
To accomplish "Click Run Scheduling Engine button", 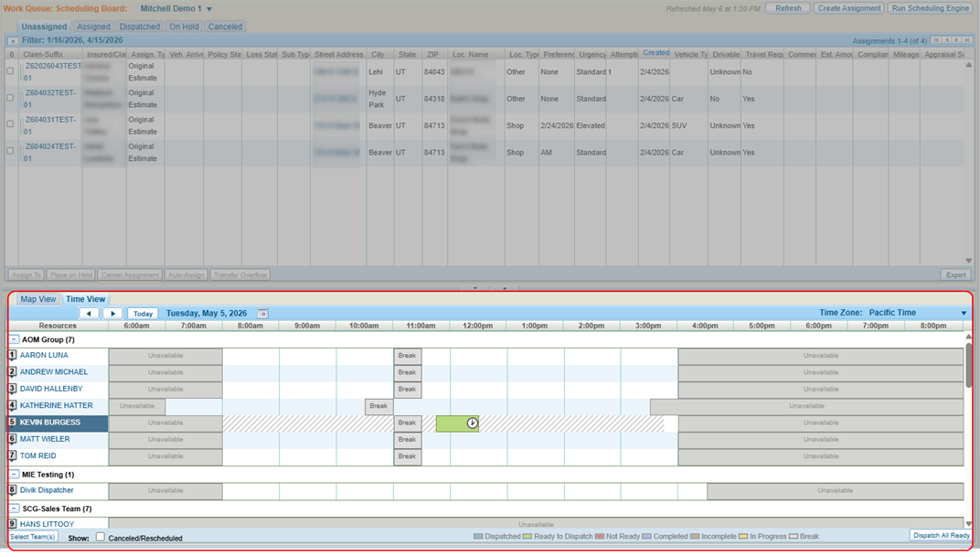I will tap(930, 9).
